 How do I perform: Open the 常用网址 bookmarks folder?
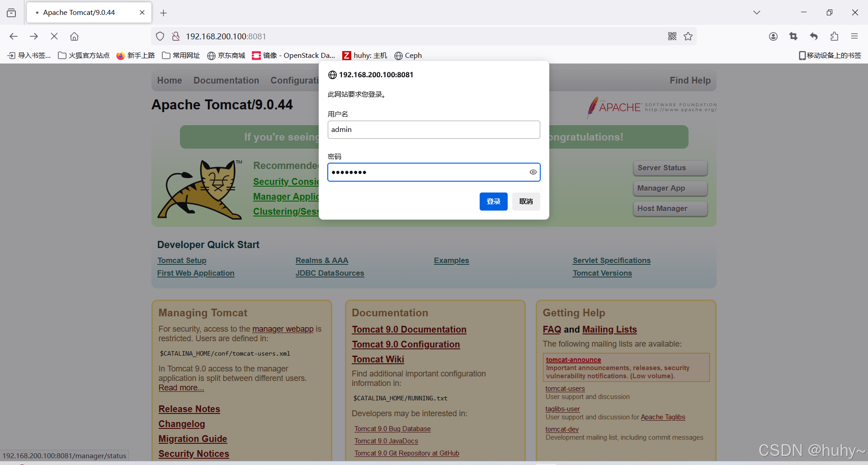pos(181,55)
